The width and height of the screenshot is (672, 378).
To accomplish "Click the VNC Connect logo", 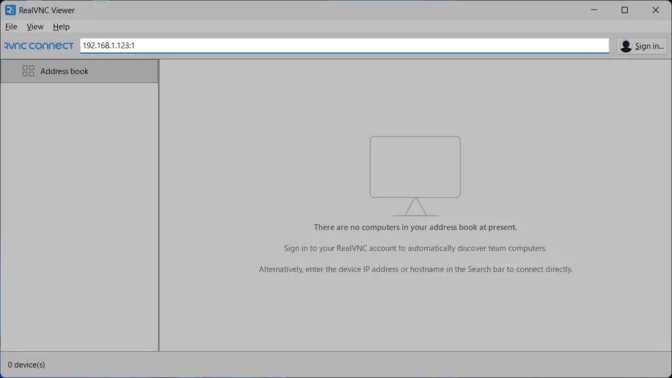I will point(39,45).
